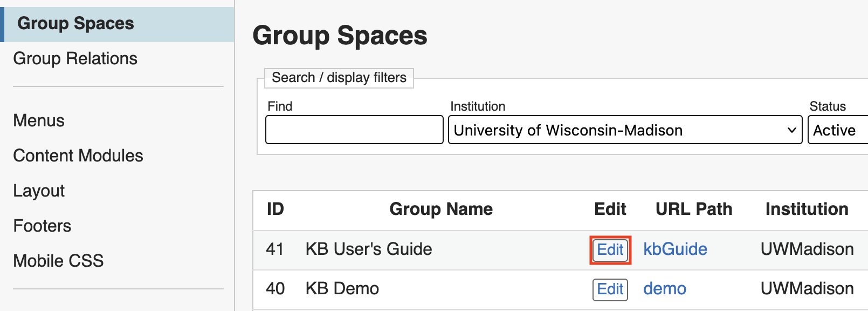Open Mobile CSS settings

(x=58, y=261)
